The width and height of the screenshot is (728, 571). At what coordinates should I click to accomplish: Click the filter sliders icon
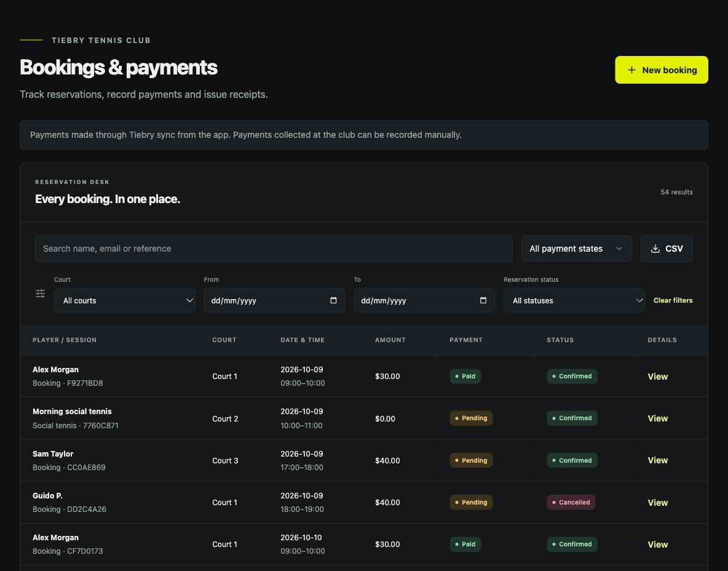(x=41, y=293)
